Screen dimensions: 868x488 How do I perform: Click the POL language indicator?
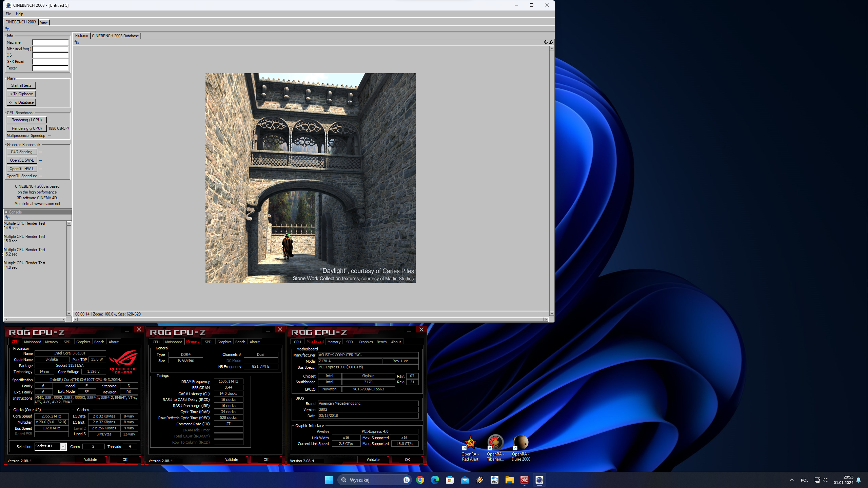(x=804, y=480)
